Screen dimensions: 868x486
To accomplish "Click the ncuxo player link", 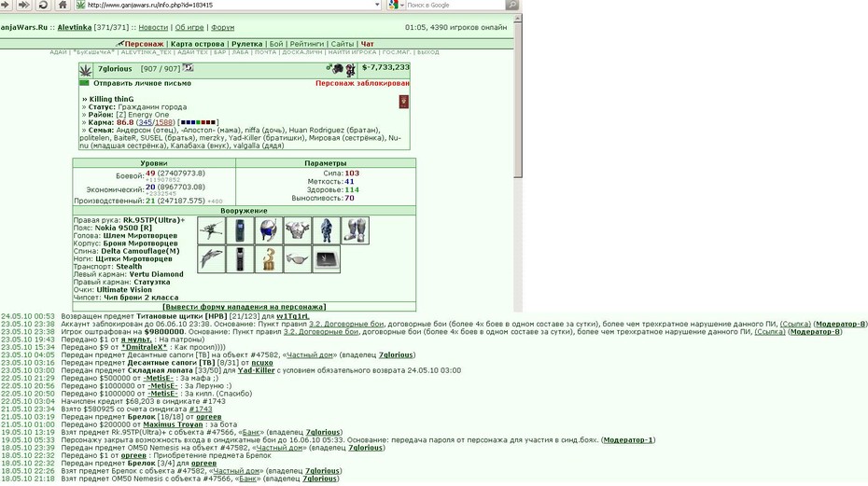I will [262, 363].
